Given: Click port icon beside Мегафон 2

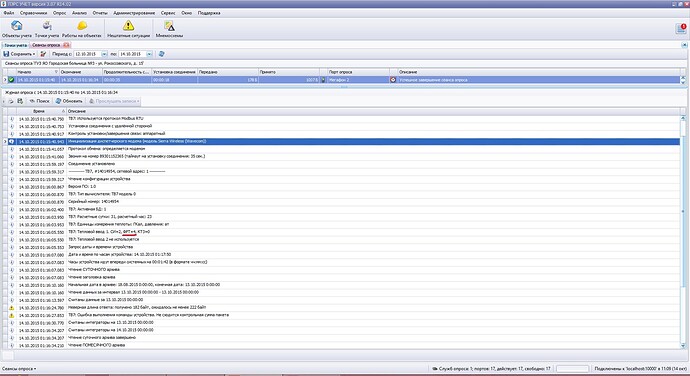Looking at the screenshot, I should (x=323, y=80).
